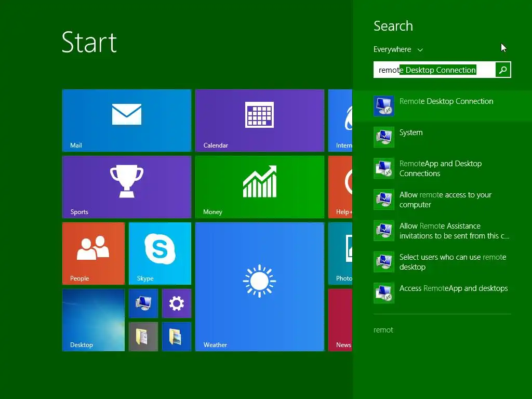Click the Access RemoteApp and desktops icon
The height and width of the screenshot is (399, 532).
[384, 293]
